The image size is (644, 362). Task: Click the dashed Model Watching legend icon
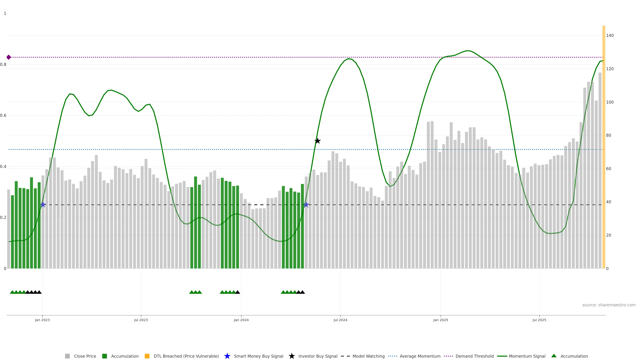pos(345,356)
